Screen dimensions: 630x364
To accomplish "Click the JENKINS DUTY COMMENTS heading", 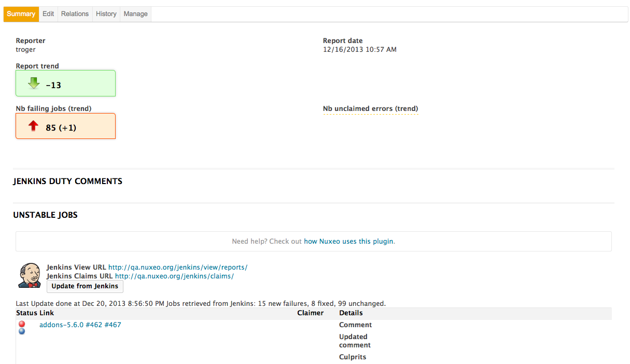I will pos(68,181).
